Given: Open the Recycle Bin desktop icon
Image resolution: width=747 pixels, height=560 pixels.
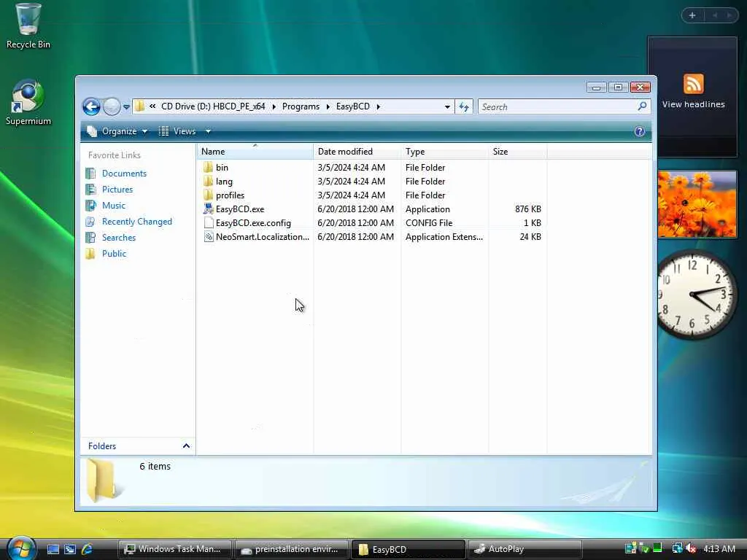Looking at the screenshot, I should click(28, 26).
